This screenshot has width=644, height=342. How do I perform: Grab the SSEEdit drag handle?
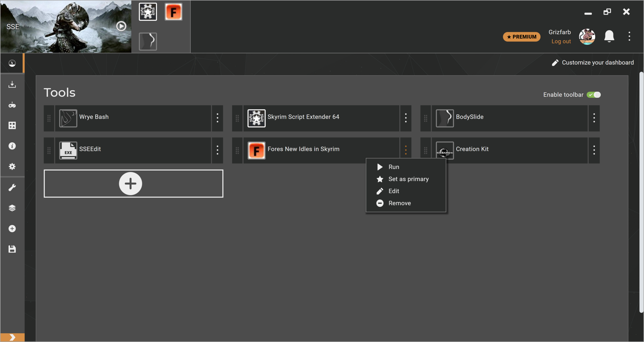point(49,151)
